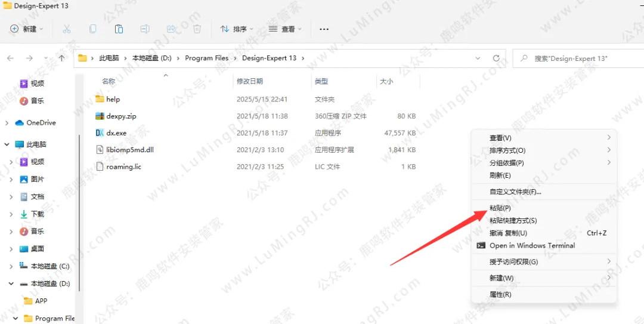644x324 pixels.
Task: Click the Delete trash icon in toolbar
Action: [x=197, y=29]
